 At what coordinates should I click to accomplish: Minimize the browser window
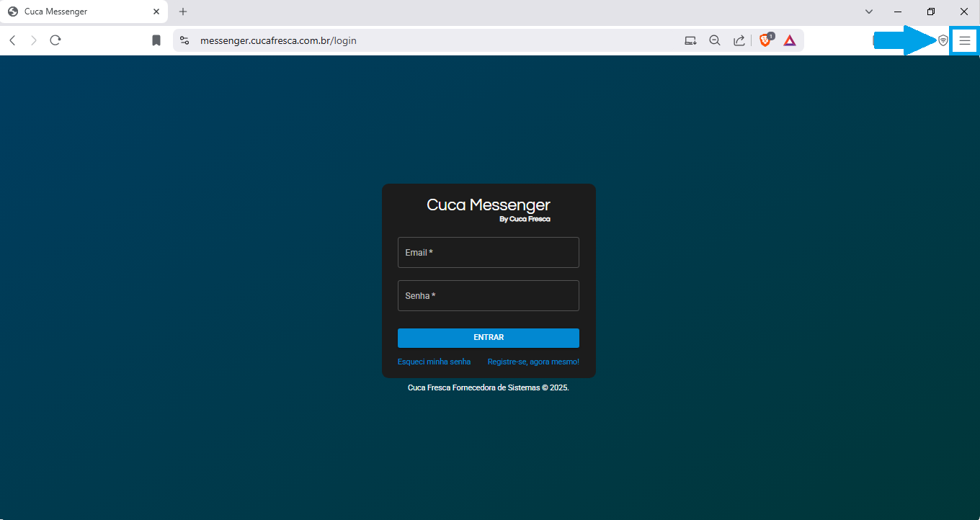pos(898,12)
